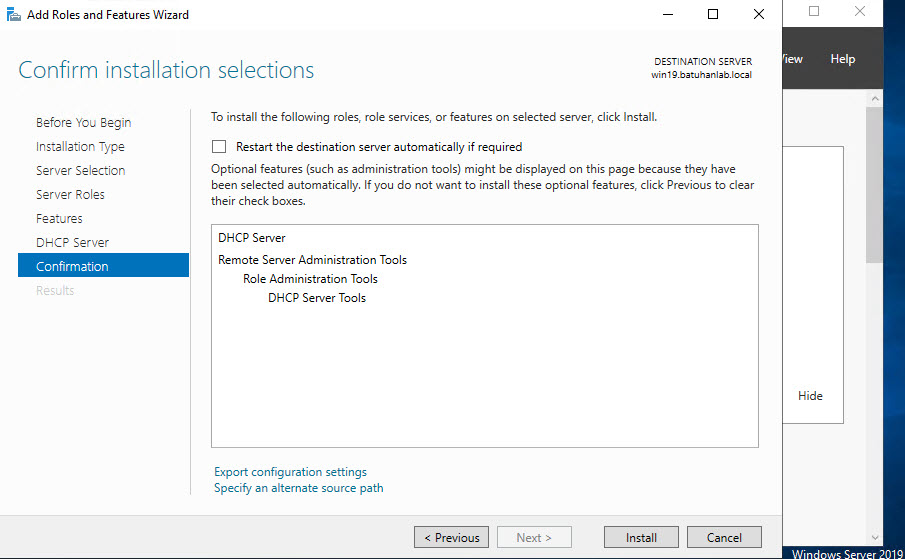
Task: Cancel the wizard
Action: tap(724, 537)
